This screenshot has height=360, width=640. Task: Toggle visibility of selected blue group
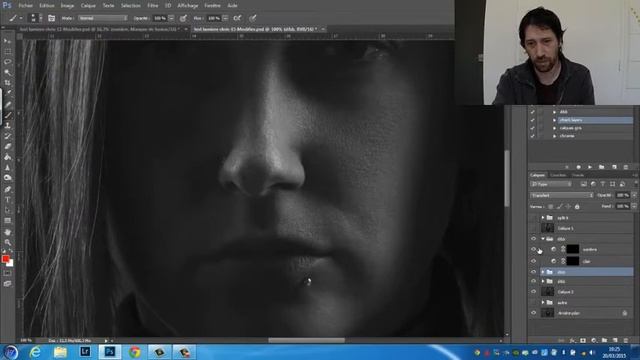[x=533, y=272]
